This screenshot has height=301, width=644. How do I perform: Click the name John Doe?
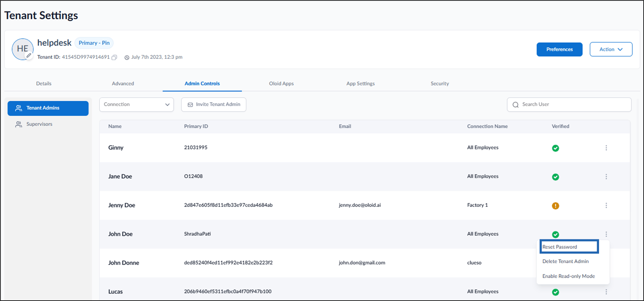pos(121,234)
